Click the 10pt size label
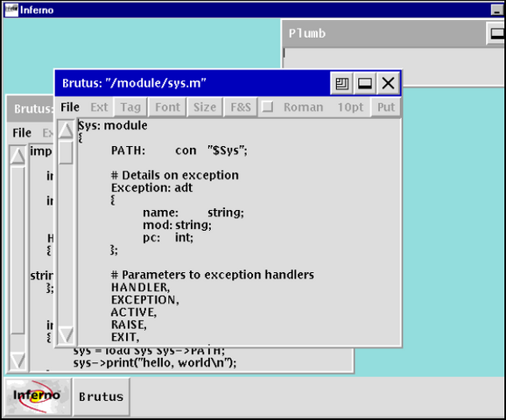The height and width of the screenshot is (420, 506). [x=350, y=107]
